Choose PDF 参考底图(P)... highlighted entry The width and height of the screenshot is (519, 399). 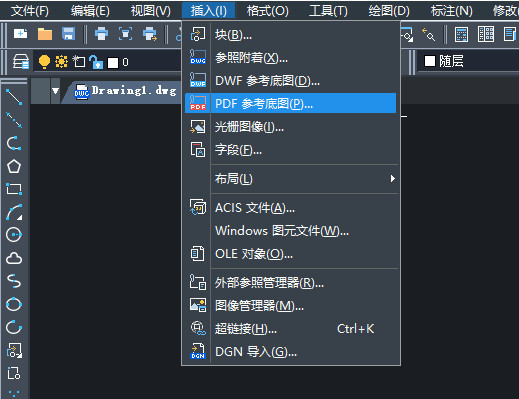click(290, 103)
